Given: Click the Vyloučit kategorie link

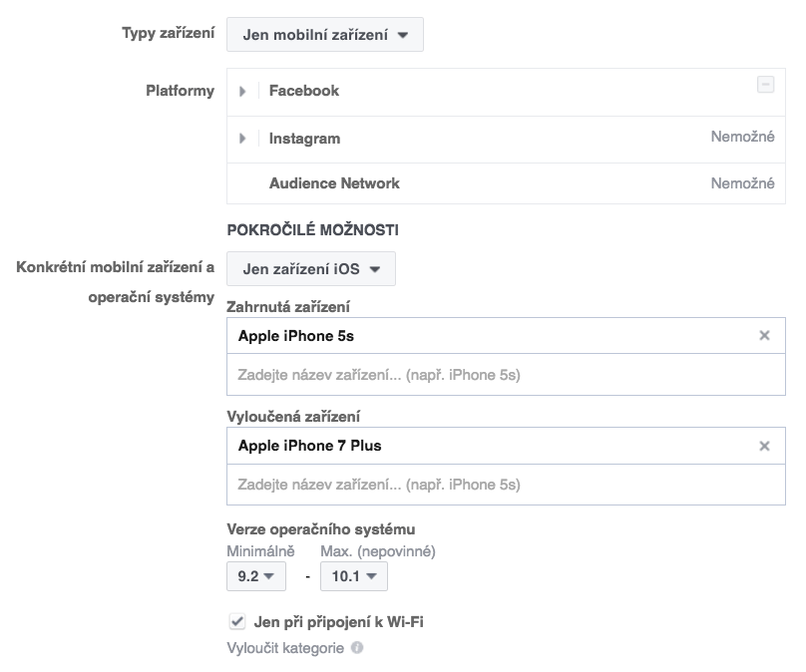Looking at the screenshot, I should [x=285, y=648].
